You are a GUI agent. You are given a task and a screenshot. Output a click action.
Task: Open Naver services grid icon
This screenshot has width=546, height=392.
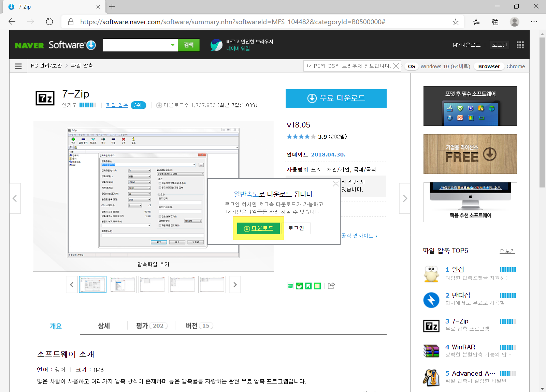click(x=520, y=45)
